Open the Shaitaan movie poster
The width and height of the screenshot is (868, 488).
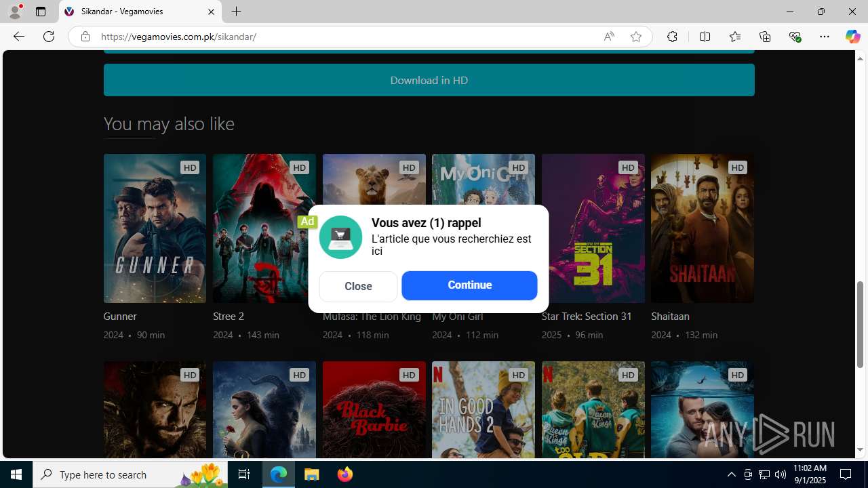click(703, 228)
